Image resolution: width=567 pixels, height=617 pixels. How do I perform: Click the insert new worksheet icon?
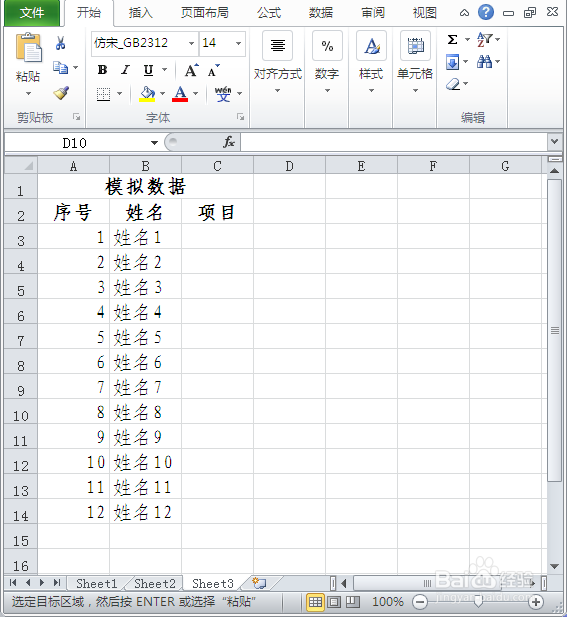click(x=259, y=583)
